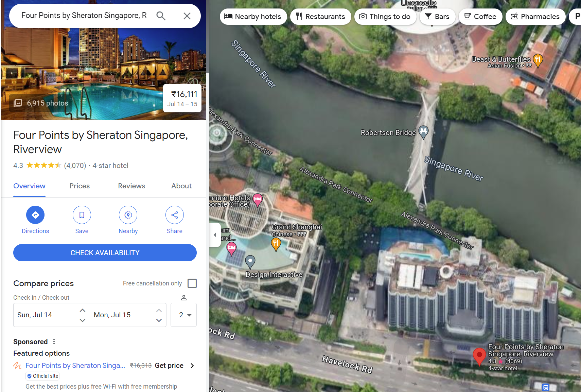Open the Prices tab
Viewport: 581px width, 392px height.
[79, 186]
